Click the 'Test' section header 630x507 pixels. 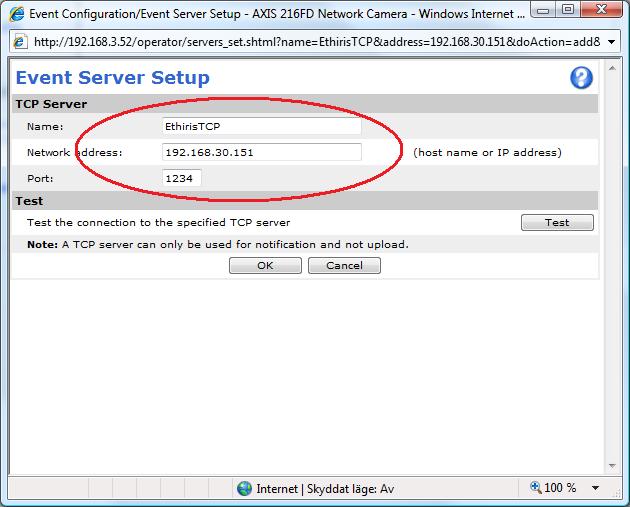point(29,201)
